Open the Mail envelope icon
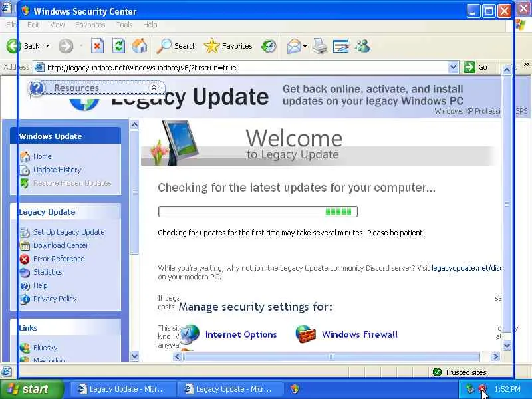532x399 pixels. [293, 46]
